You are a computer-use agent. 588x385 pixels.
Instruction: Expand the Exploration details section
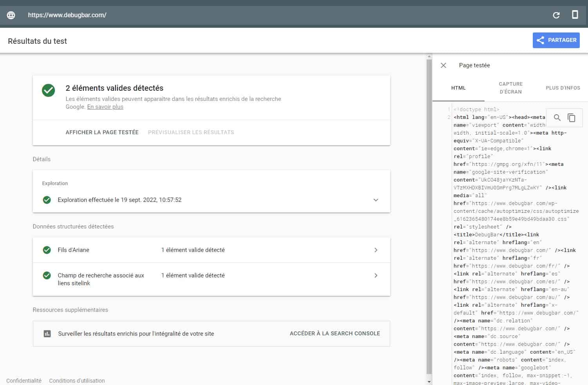pyautogui.click(x=376, y=200)
